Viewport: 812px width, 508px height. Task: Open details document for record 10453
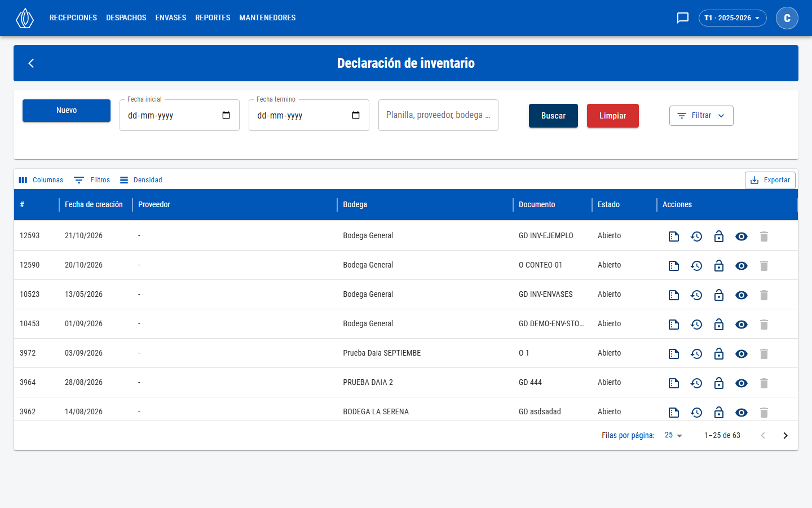pyautogui.click(x=674, y=325)
